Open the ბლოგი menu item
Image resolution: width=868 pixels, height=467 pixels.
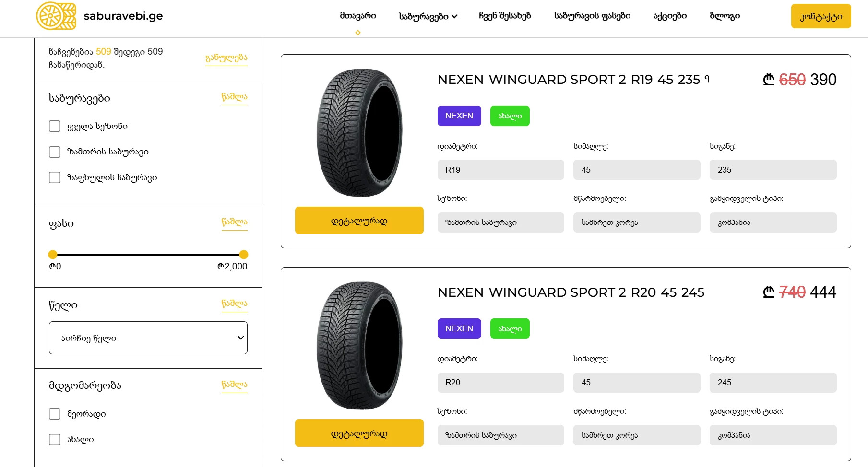click(x=725, y=16)
